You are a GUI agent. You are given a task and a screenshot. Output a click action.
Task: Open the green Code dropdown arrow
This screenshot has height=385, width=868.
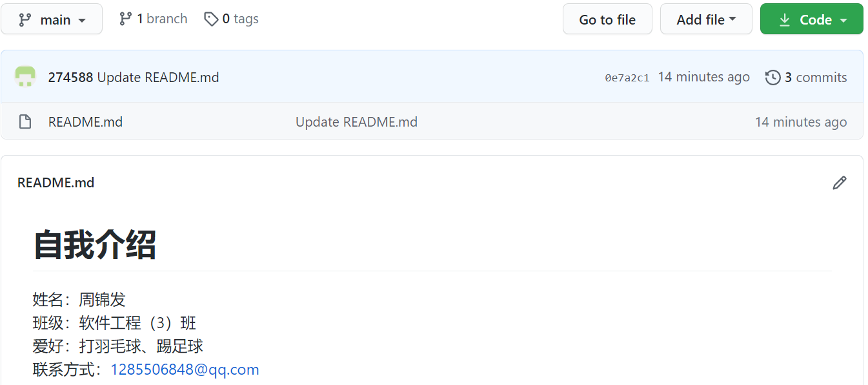(843, 20)
